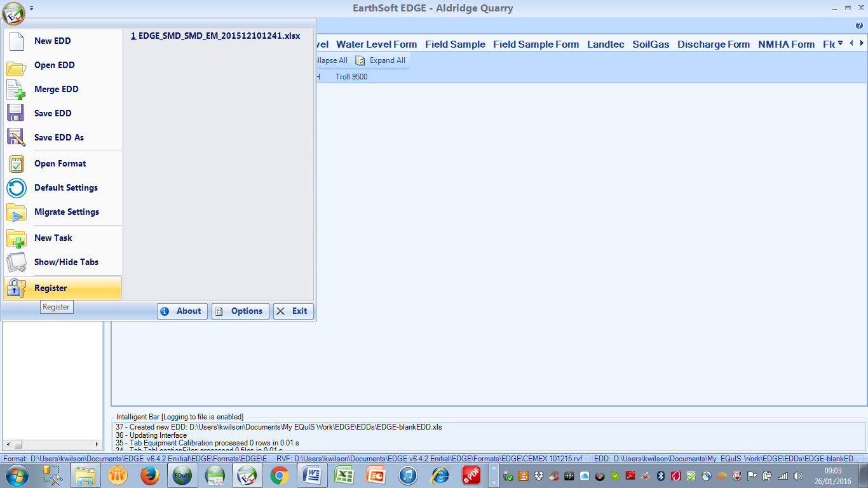This screenshot has width=868, height=488.
Task: Open the EQuIS globe taskbar icon
Action: coord(182,475)
